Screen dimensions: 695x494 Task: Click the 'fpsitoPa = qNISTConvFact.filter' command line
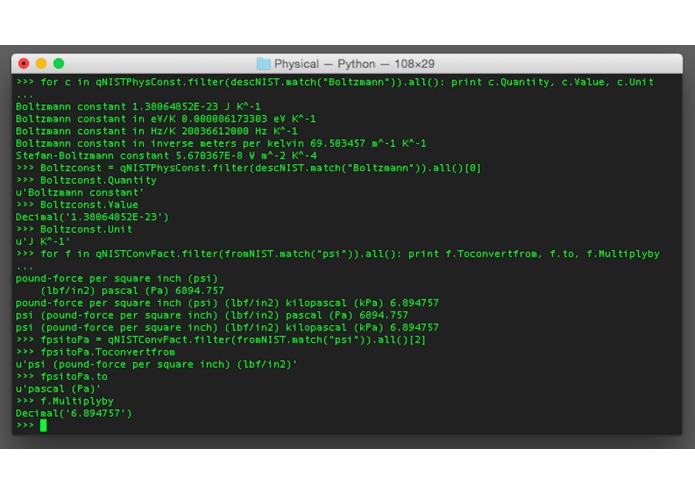click(221, 340)
